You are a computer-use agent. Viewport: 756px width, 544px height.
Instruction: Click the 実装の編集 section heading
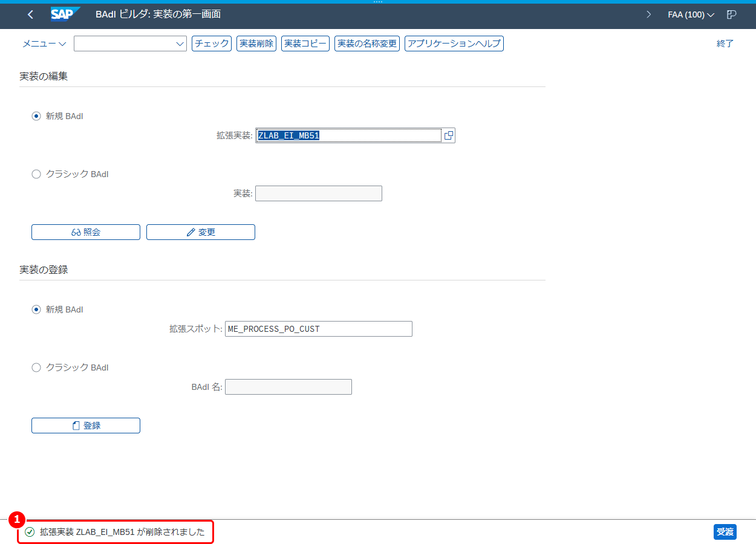tap(44, 76)
